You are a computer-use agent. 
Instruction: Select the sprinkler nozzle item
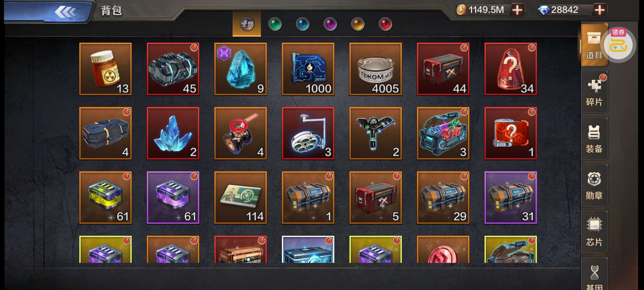coord(376,133)
